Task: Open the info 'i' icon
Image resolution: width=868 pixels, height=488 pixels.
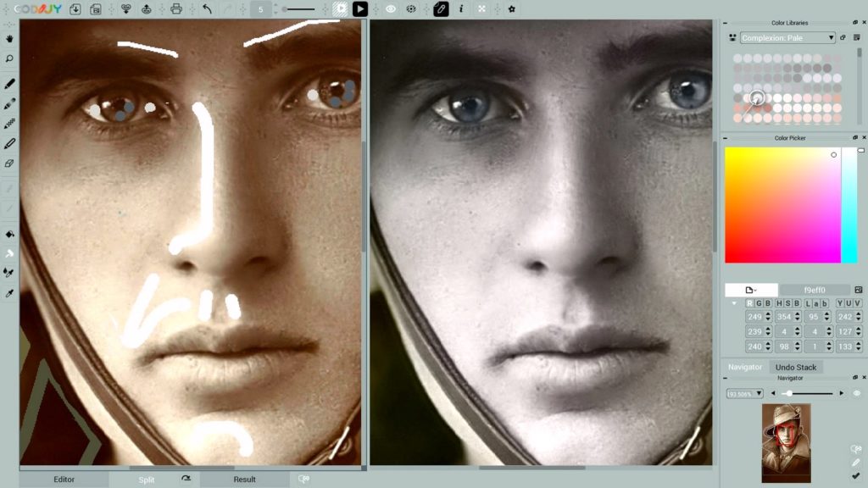Action: [x=461, y=9]
